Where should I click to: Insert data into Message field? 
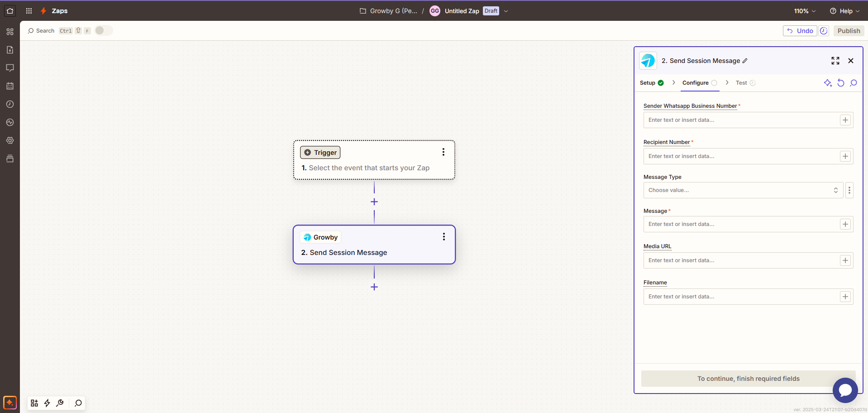[x=845, y=224]
